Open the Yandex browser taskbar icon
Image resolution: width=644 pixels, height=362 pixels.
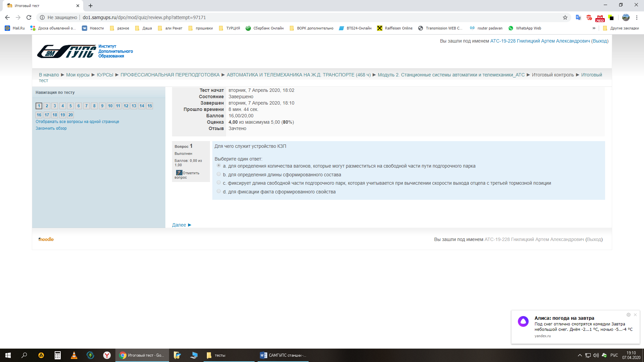[x=107, y=355]
